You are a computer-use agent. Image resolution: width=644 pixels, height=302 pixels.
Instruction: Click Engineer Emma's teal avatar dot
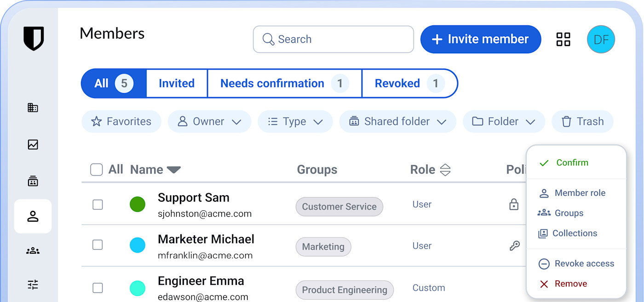pyautogui.click(x=138, y=288)
